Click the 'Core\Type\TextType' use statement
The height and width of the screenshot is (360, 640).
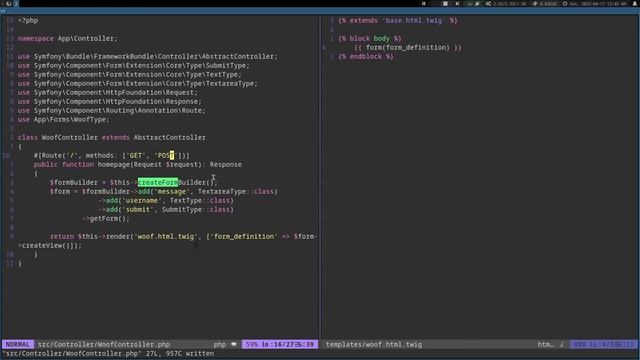(x=129, y=74)
